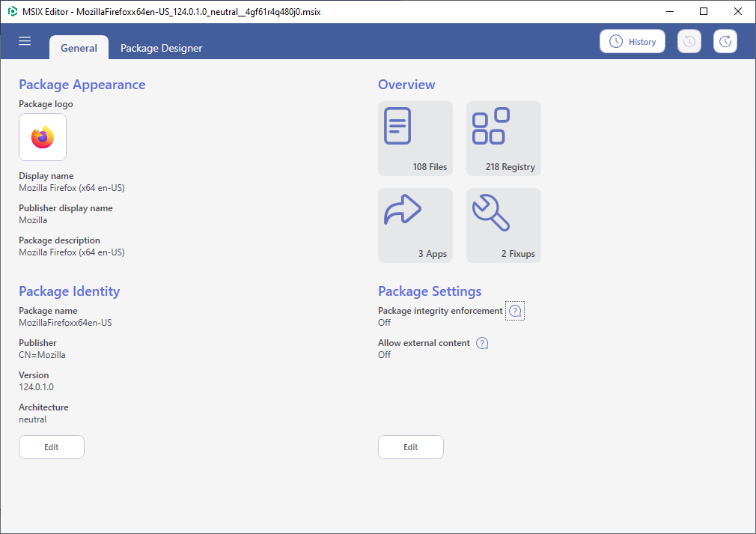The image size is (756, 534).
Task: Click the Off value under Package integrity enforcement
Action: 384,323
